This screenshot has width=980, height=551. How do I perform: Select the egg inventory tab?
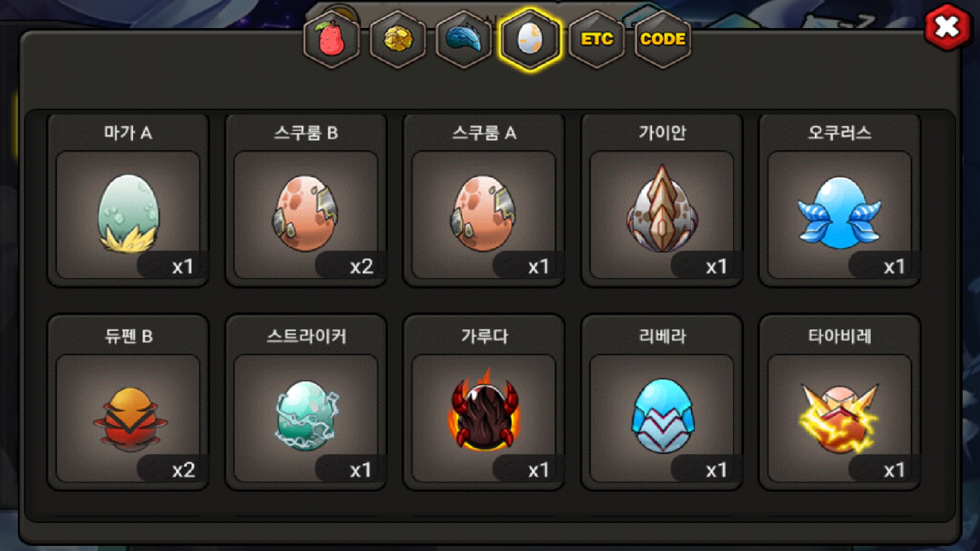coord(530,40)
